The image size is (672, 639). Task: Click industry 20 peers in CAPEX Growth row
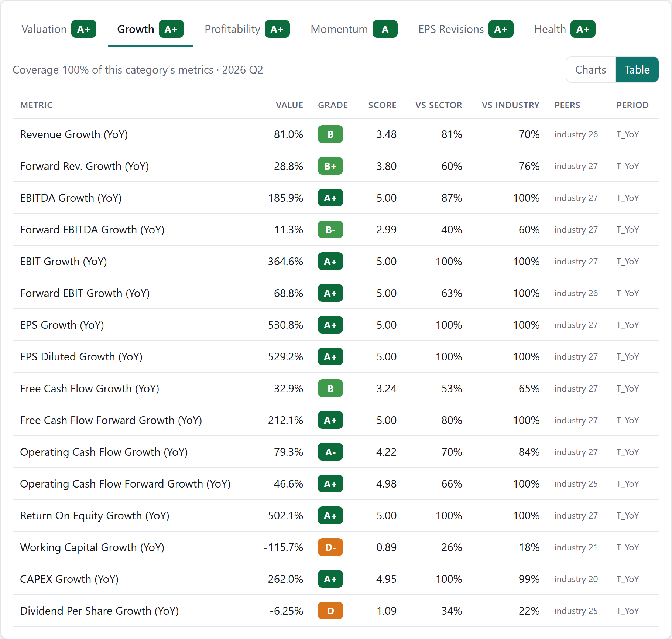point(576,579)
